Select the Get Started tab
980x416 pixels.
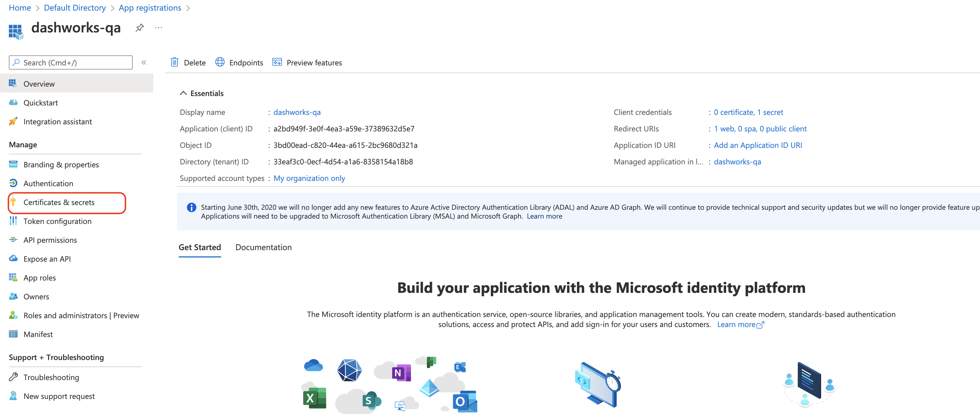pyautogui.click(x=200, y=247)
